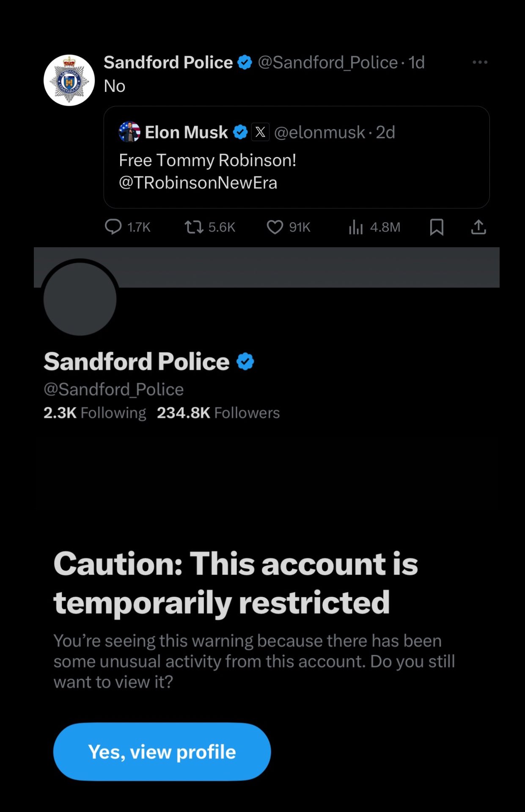Click Sandford Police badge avatar

pos(69,80)
